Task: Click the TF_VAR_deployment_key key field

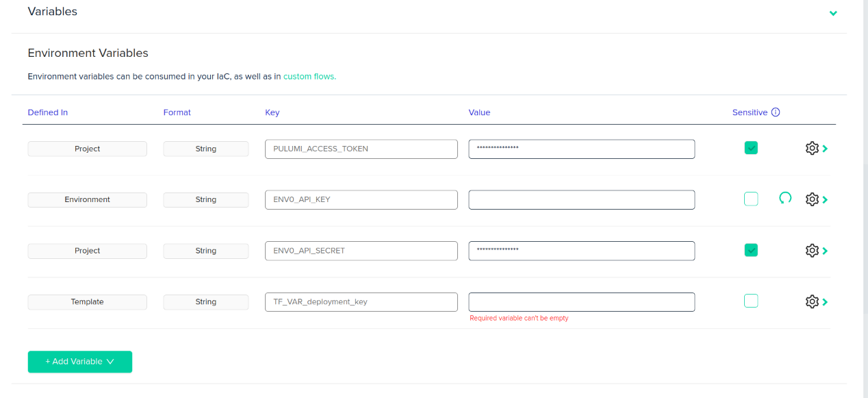Action: click(361, 302)
